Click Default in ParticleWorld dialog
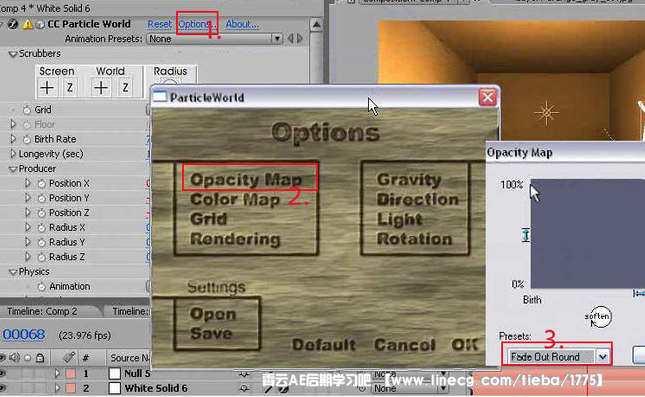Image resolution: width=645 pixels, height=397 pixels. (324, 345)
